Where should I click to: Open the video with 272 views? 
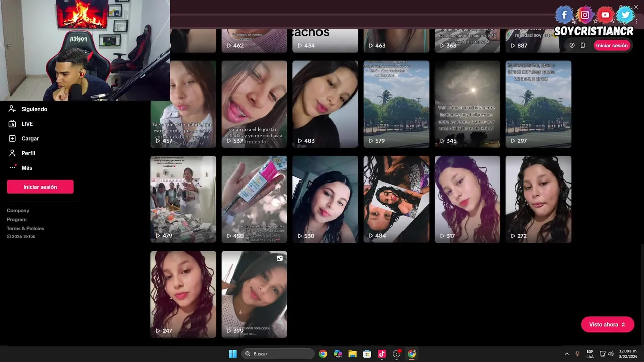[538, 200]
